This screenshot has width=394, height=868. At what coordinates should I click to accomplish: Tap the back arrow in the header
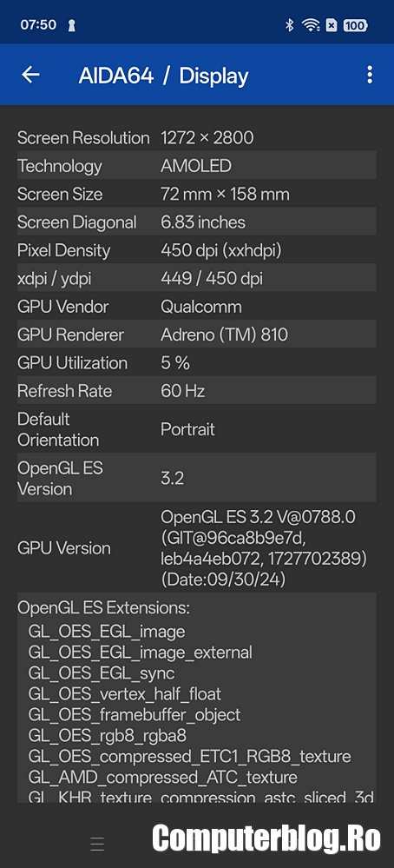point(30,75)
